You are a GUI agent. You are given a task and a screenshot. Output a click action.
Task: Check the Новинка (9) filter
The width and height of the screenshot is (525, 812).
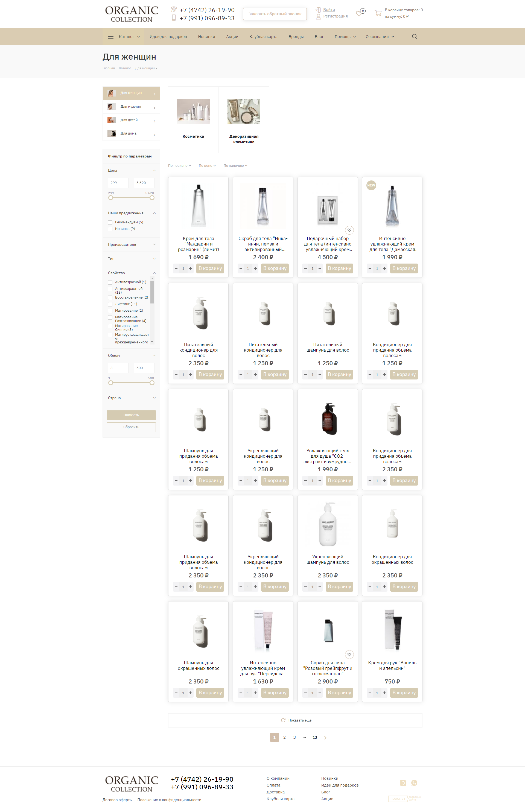[x=110, y=229]
